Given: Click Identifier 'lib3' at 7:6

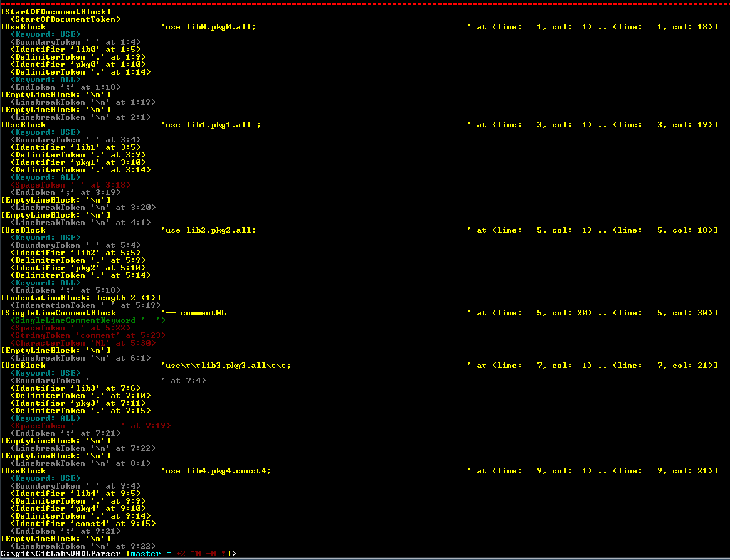Looking at the screenshot, I should click(75, 388).
